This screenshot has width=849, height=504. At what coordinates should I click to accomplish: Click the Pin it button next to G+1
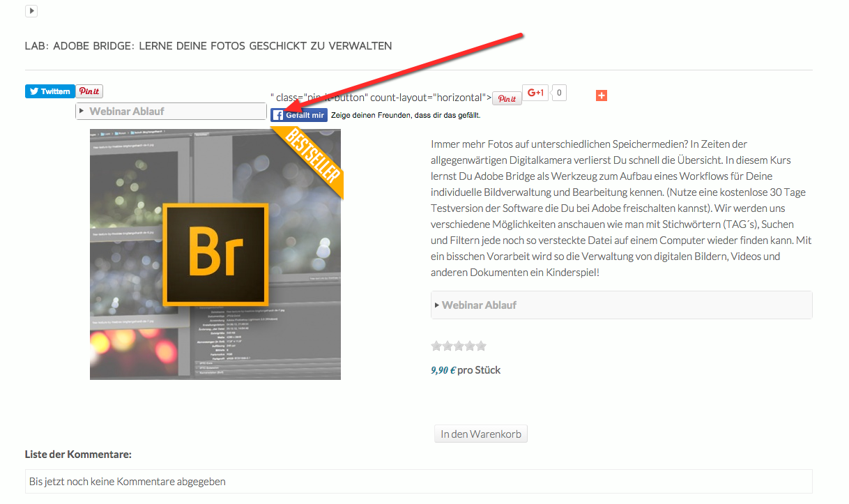(x=507, y=98)
